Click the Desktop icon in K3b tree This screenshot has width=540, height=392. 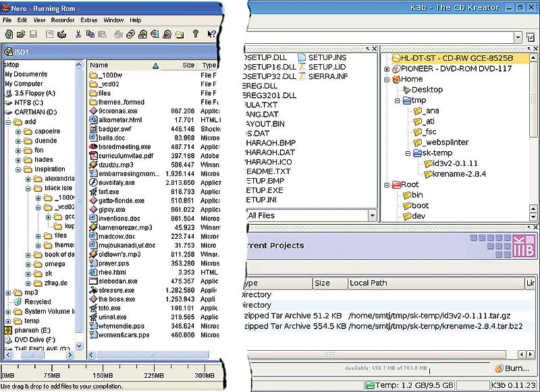pos(407,90)
